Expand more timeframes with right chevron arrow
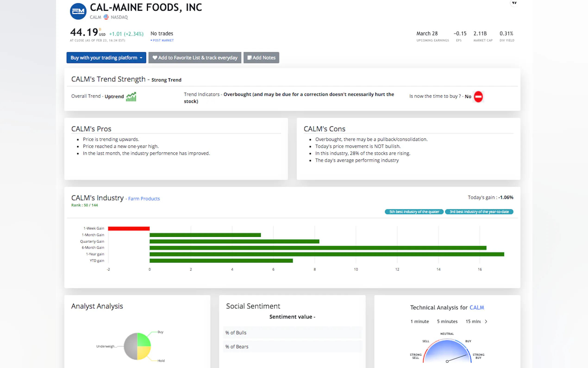 click(x=486, y=321)
